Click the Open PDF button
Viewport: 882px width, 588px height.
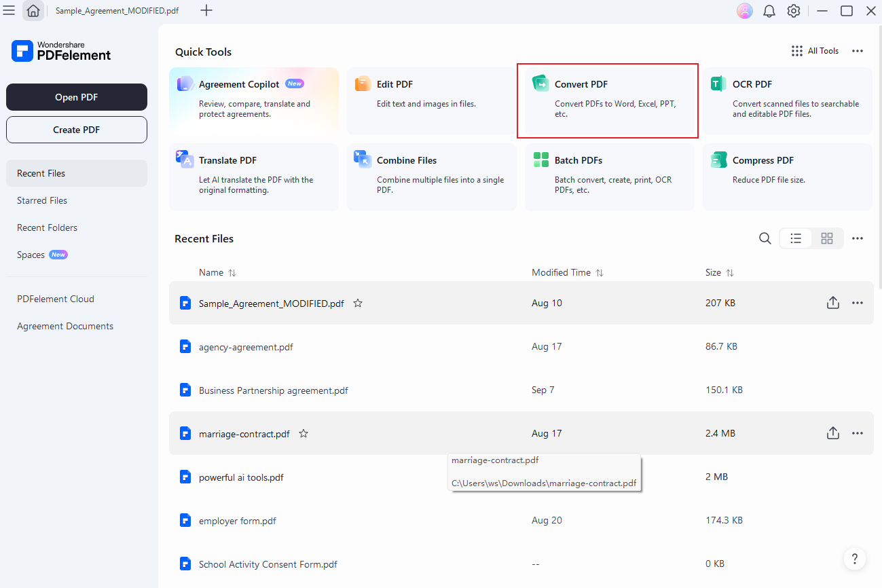pos(77,97)
